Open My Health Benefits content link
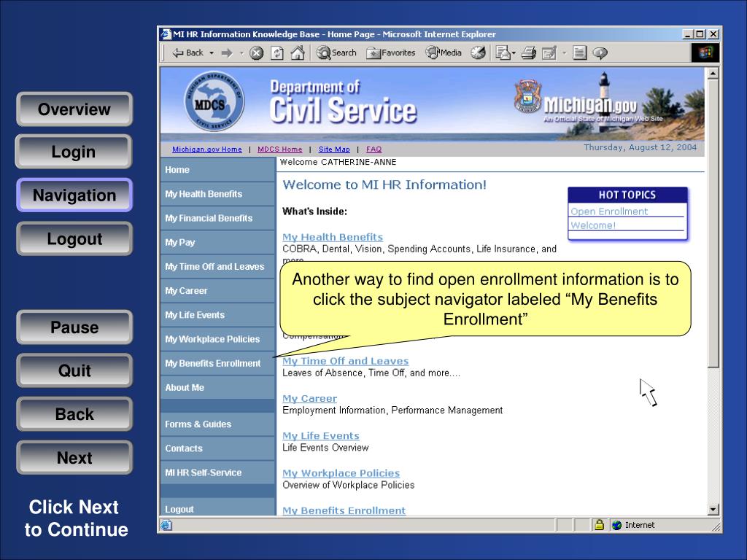This screenshot has width=747, height=560. [x=333, y=237]
